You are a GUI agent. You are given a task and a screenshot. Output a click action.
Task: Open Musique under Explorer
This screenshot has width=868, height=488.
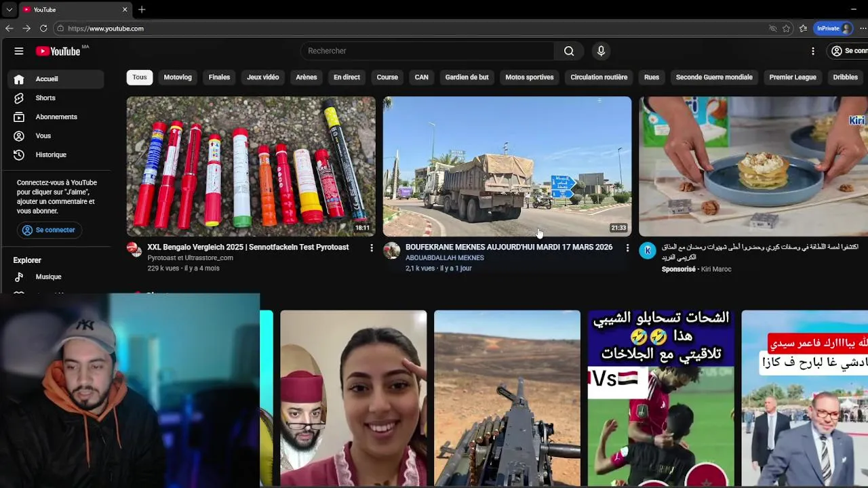(x=56, y=277)
